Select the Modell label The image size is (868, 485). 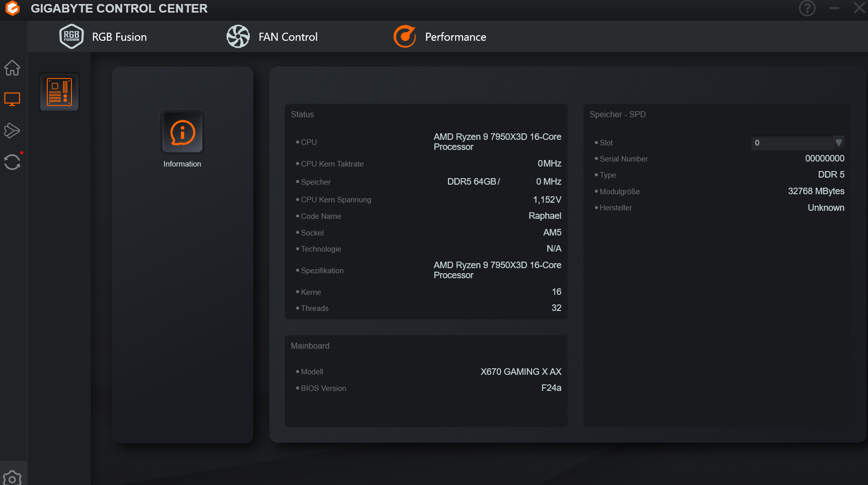[x=312, y=372]
